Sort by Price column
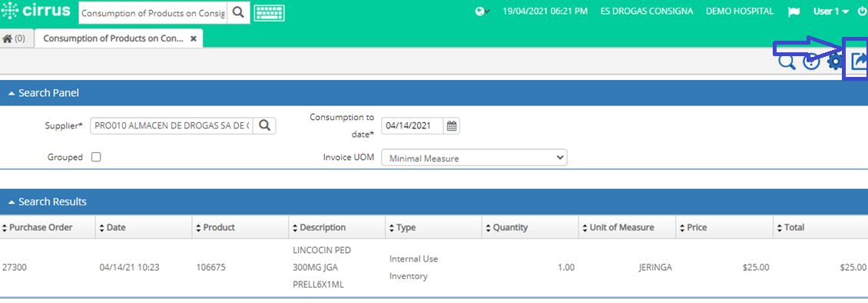The width and height of the screenshot is (868, 303). point(693,227)
